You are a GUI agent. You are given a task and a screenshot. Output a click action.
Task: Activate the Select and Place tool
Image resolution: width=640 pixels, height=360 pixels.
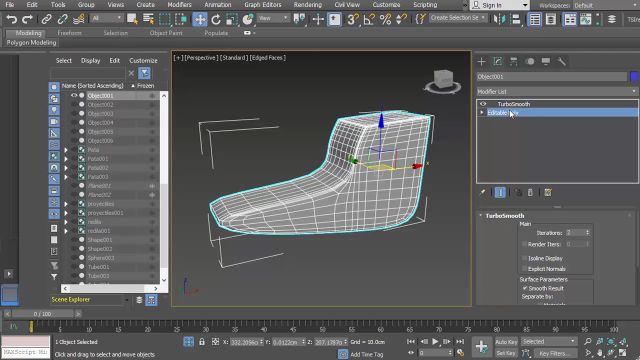pos(247,19)
